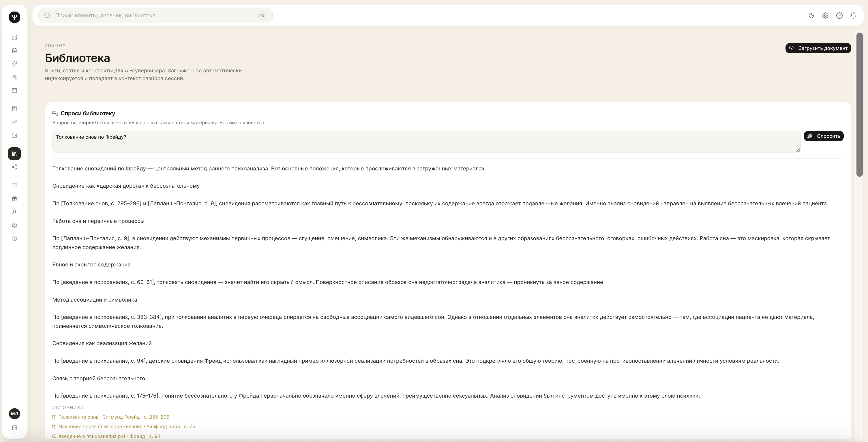Click the Спросить button
This screenshot has height=442, width=868.
pos(824,136)
